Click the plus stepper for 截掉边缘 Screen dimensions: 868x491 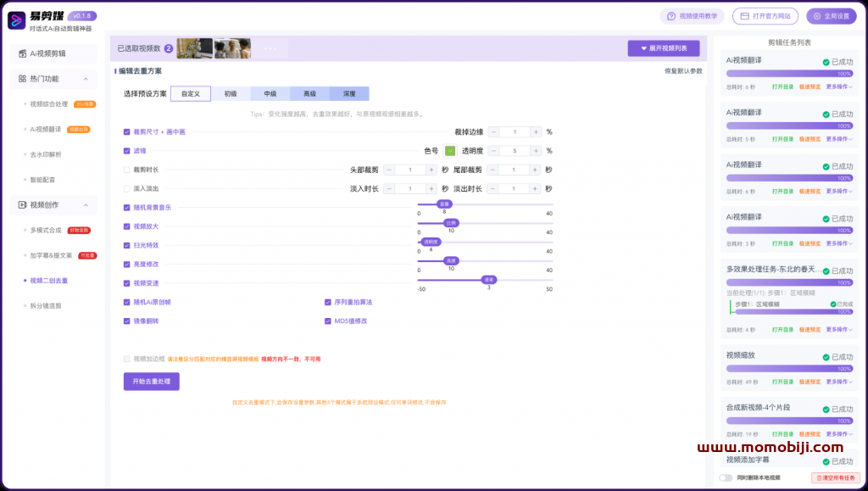pyautogui.click(x=536, y=132)
